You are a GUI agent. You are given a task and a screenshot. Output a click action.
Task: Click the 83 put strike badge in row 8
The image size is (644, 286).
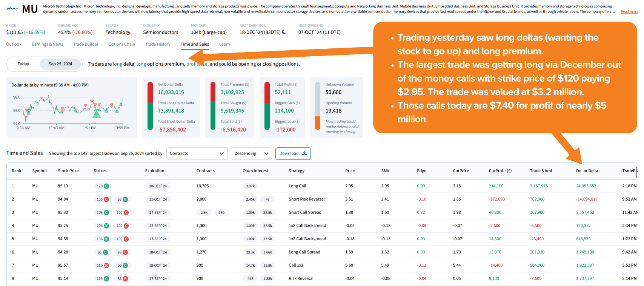tap(122, 278)
